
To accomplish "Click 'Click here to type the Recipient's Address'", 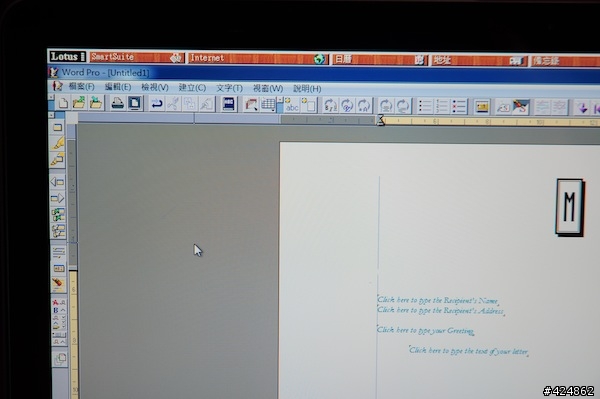I will [x=440, y=310].
